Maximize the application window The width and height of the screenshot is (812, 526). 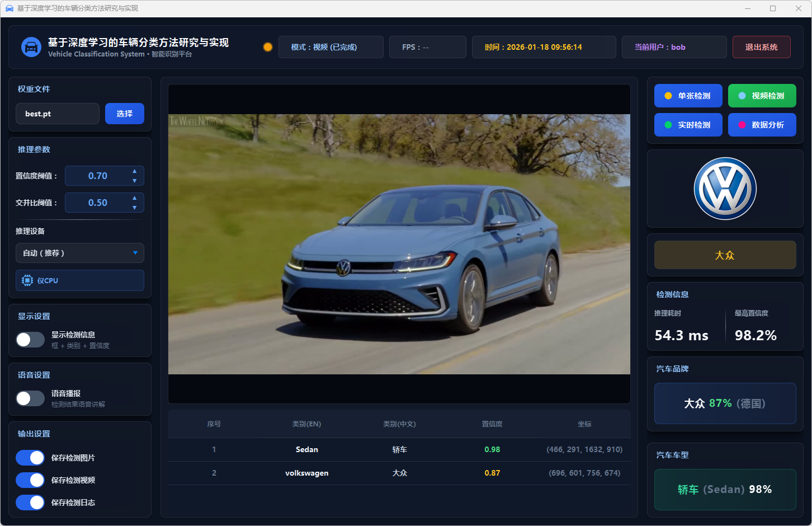[773, 8]
